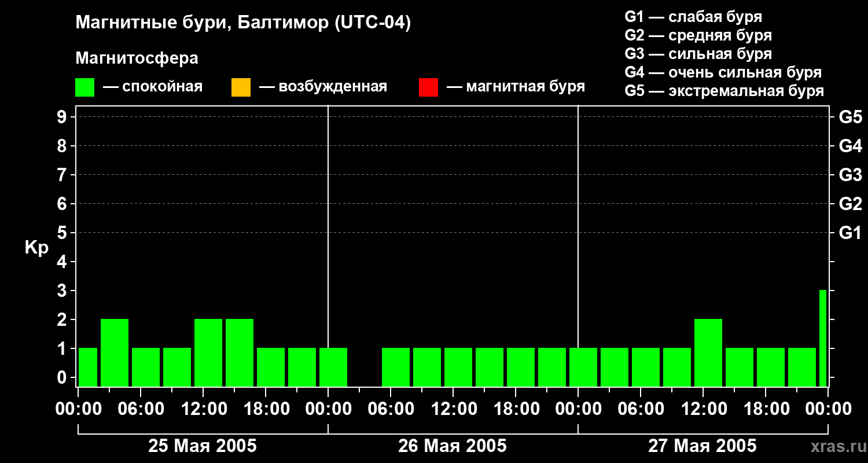Click the '06:00' time label above 27 Мая 2005
868x463 pixels.
coord(642,409)
